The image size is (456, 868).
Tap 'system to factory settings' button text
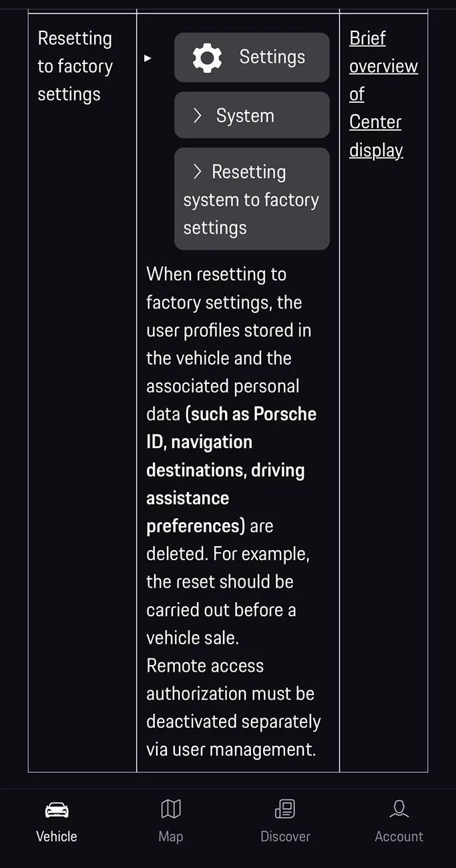pyautogui.click(x=251, y=200)
